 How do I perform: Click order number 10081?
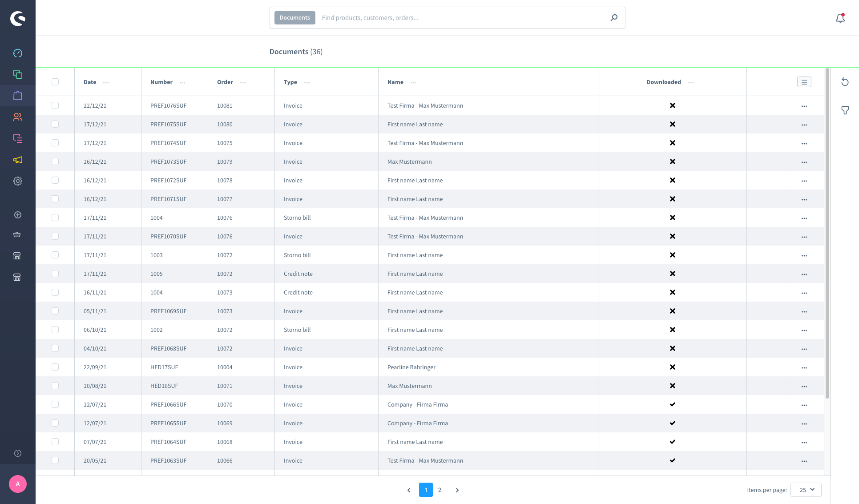pyautogui.click(x=225, y=105)
